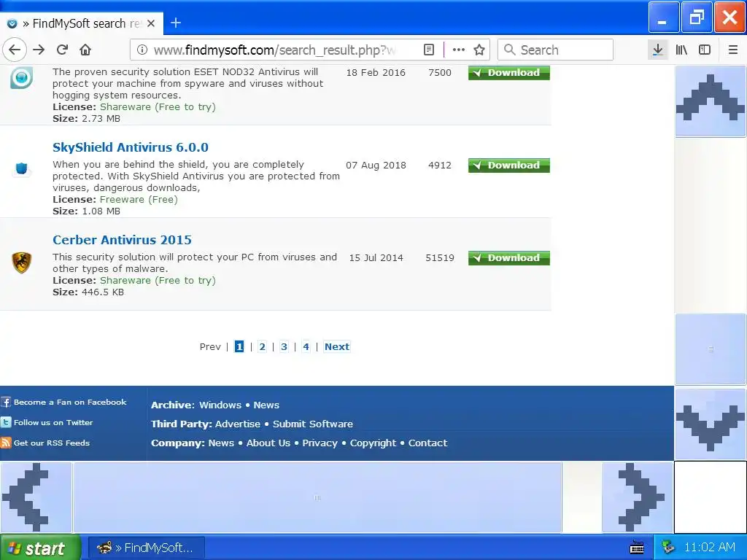This screenshot has height=560, width=747.
Task: Click the Cerber Antivirus 2015 icon
Action: (x=21, y=262)
